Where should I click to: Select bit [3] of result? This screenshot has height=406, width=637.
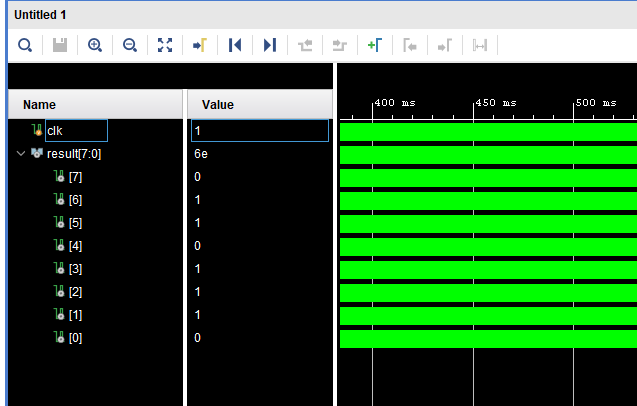[x=75, y=269]
